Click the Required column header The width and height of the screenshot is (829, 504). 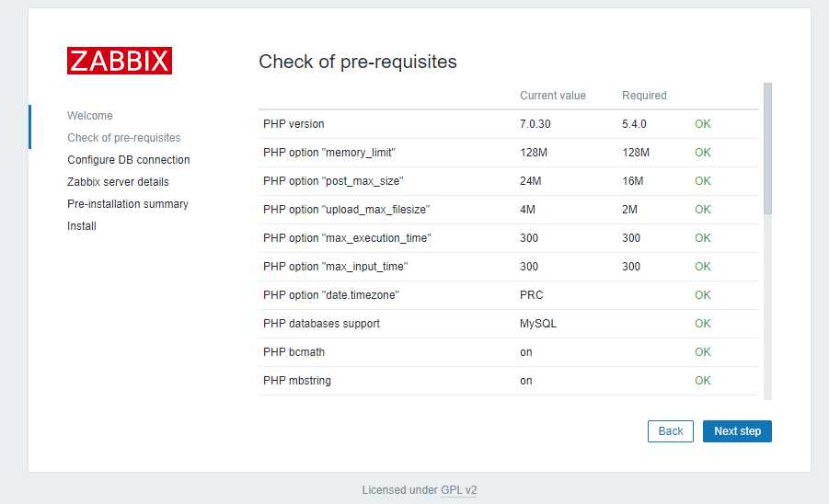pos(644,96)
